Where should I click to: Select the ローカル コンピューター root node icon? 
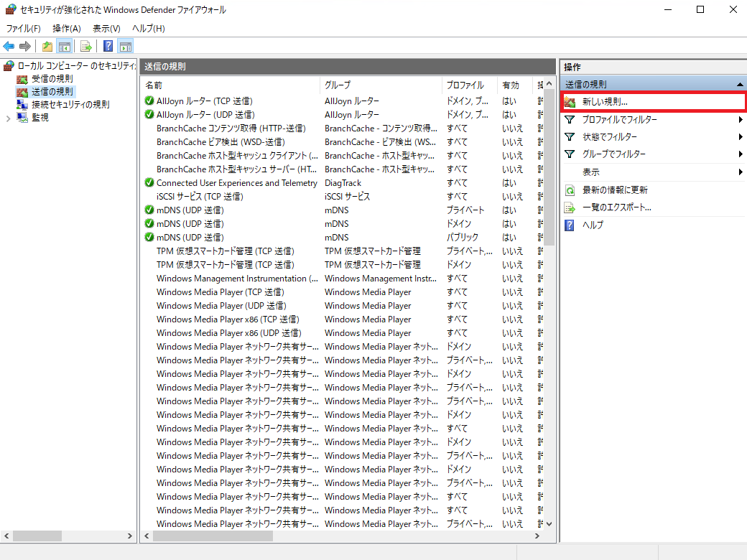[x=9, y=66]
